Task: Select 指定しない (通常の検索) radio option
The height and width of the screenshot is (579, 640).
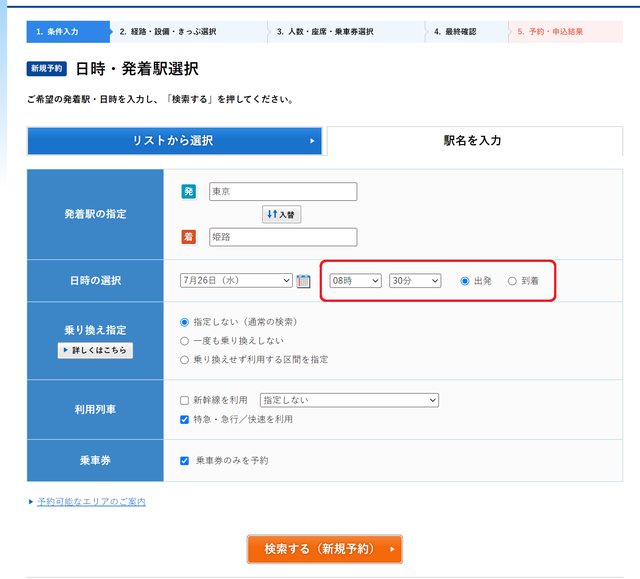Action: click(184, 322)
